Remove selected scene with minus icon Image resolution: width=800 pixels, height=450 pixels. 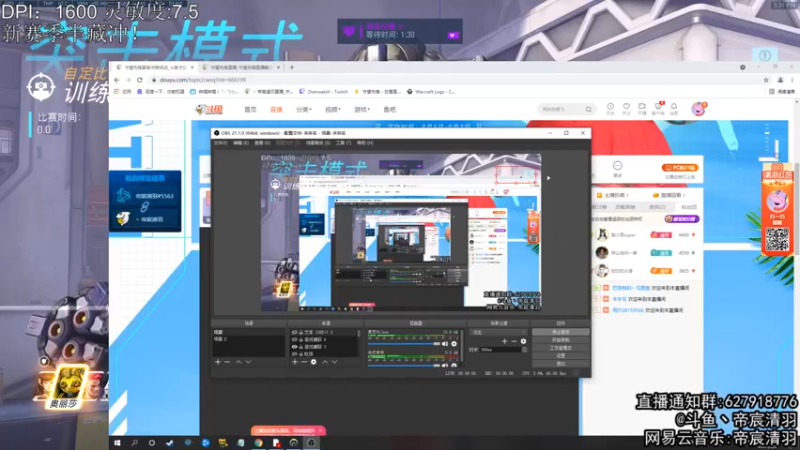click(x=227, y=362)
